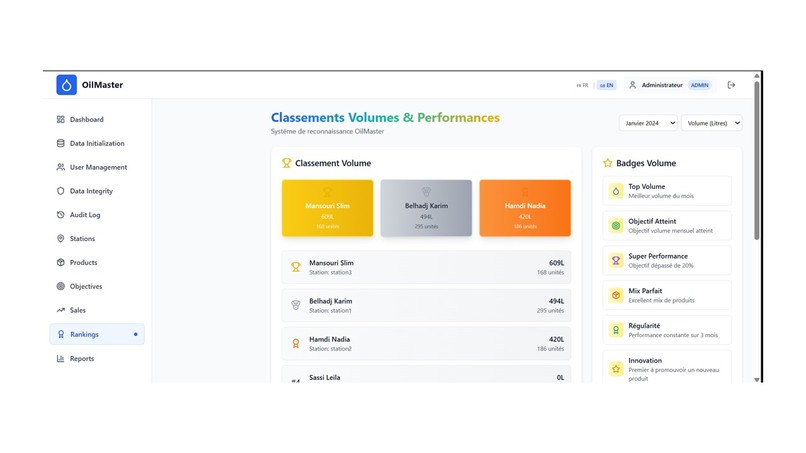Click the Mansouri Slim 609L ranking row

426,267
